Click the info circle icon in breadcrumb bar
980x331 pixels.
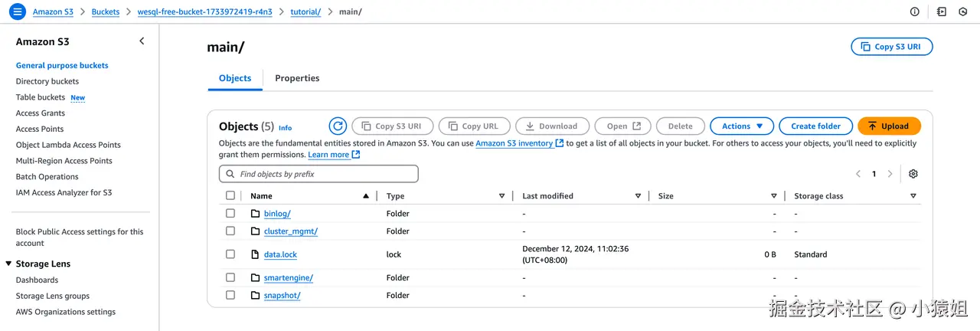914,11
